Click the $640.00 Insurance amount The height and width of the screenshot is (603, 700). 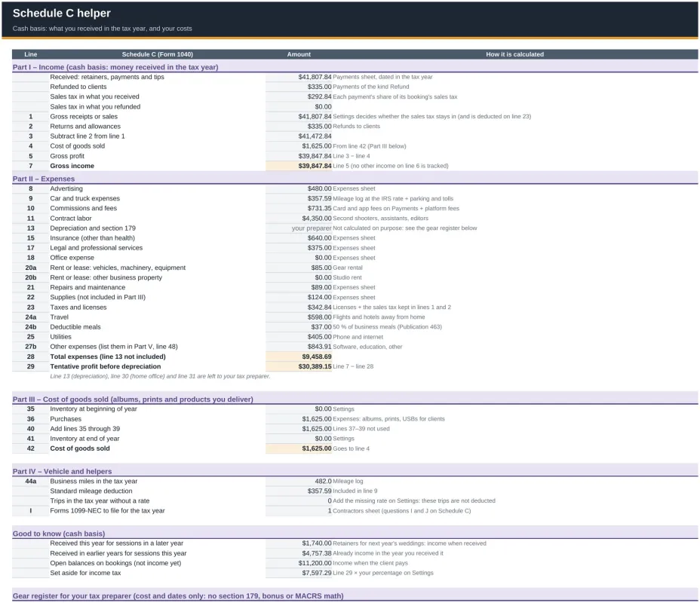click(319, 237)
